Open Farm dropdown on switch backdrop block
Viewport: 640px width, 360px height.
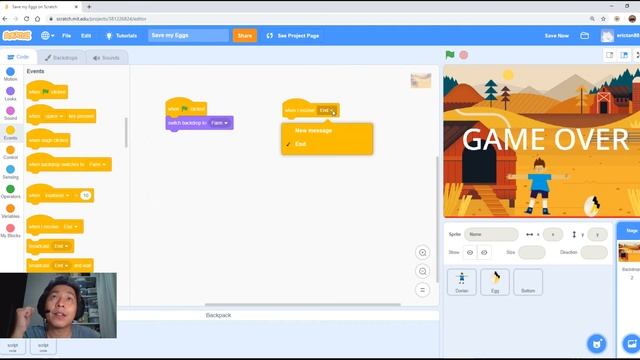pos(220,123)
